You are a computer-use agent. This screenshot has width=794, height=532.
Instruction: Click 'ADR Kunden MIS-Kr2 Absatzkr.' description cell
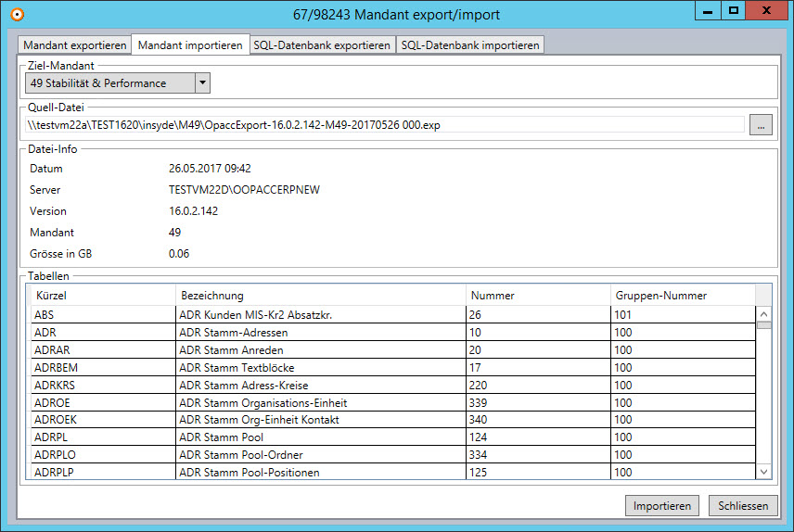pyautogui.click(x=321, y=315)
